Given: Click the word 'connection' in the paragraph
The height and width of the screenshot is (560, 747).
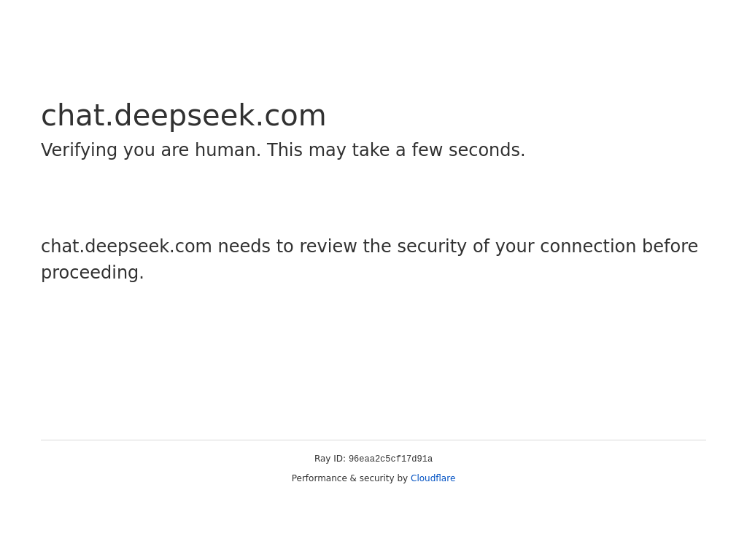Looking at the screenshot, I should click(588, 246).
